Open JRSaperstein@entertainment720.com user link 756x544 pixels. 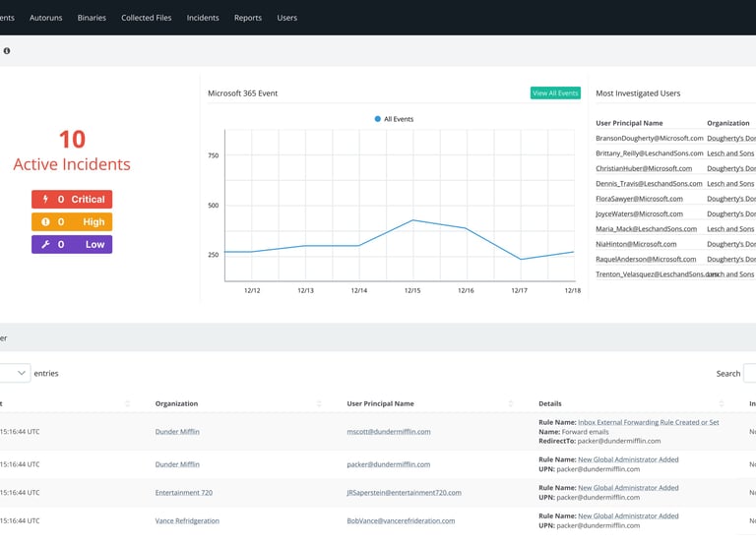(x=404, y=493)
